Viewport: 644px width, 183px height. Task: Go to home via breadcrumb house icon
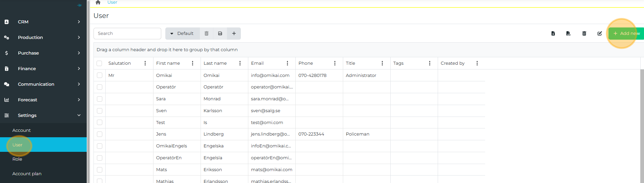pyautogui.click(x=98, y=2)
